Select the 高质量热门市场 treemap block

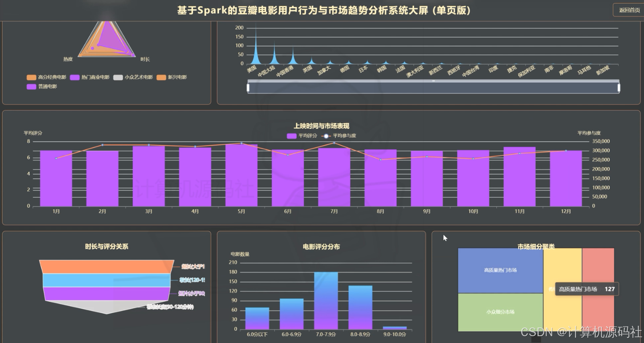pos(499,270)
